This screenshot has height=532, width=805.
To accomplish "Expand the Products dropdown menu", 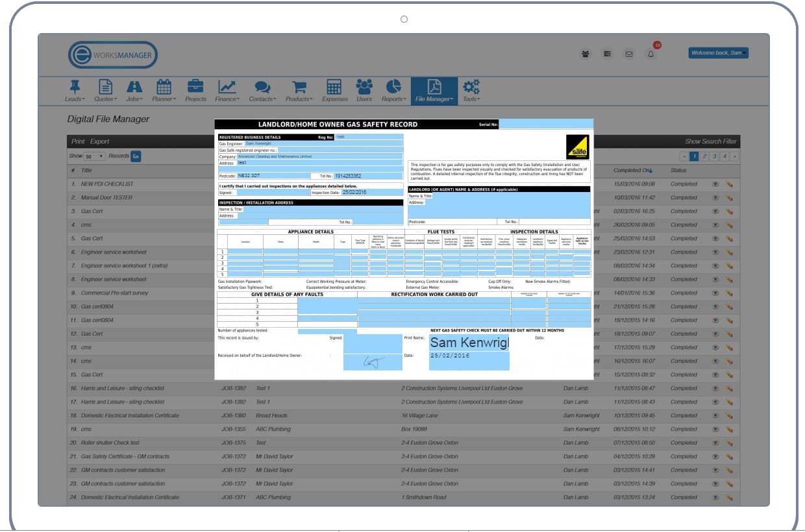I will pos(299,99).
